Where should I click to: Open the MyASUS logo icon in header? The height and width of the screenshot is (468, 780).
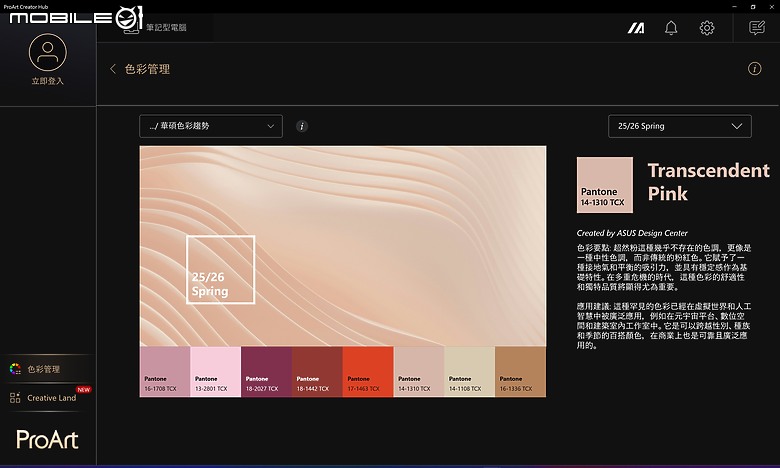(x=636, y=28)
